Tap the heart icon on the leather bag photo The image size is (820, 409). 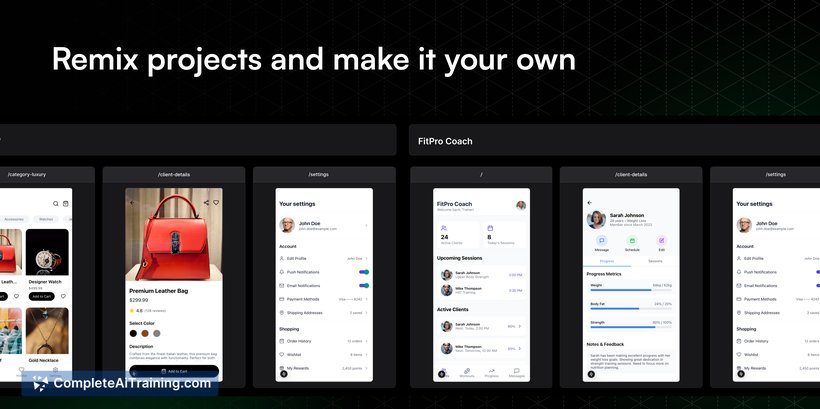point(215,202)
